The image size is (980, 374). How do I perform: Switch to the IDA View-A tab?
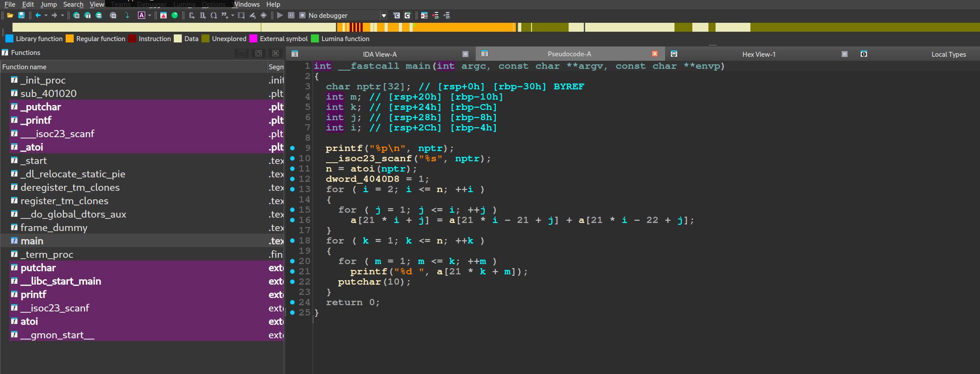click(x=380, y=54)
